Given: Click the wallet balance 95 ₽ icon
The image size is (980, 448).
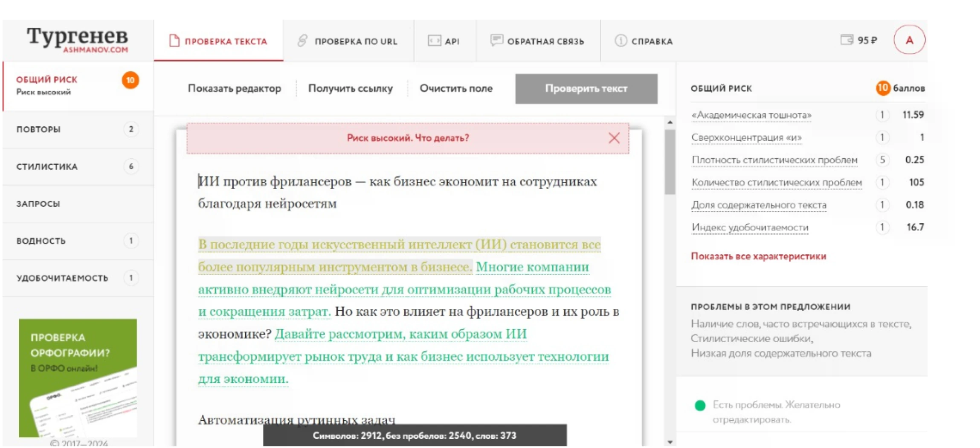Looking at the screenshot, I should pyautogui.click(x=846, y=40).
